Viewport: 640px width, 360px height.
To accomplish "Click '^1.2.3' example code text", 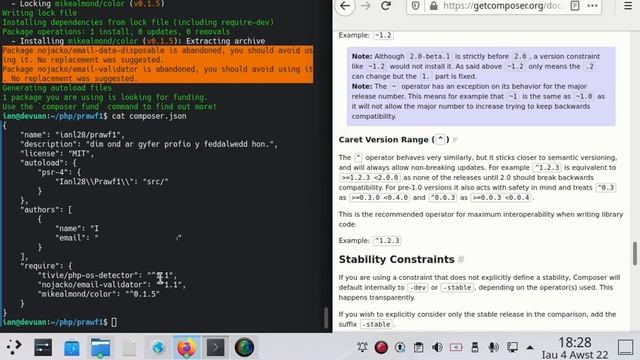I will pyautogui.click(x=387, y=240).
